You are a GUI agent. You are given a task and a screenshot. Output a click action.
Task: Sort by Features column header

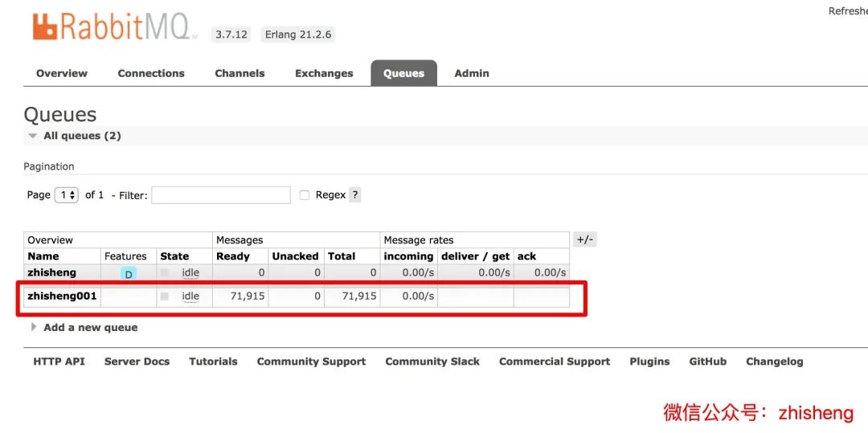[x=125, y=256]
